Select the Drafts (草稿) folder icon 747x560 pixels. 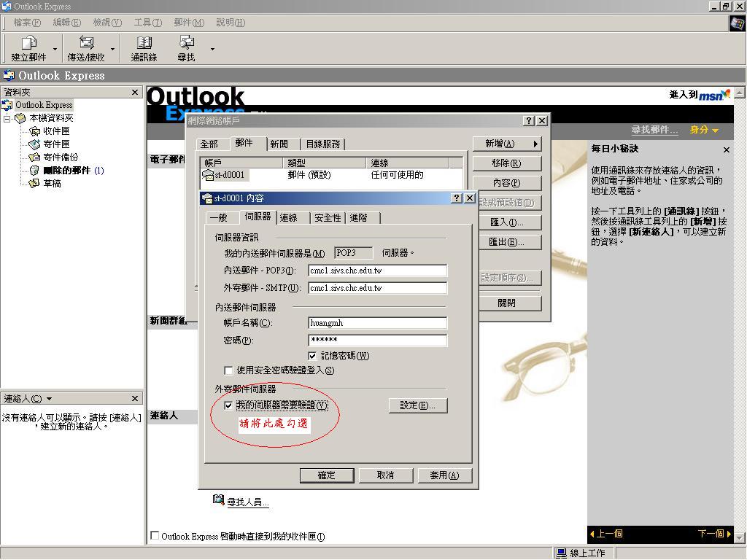coord(34,183)
